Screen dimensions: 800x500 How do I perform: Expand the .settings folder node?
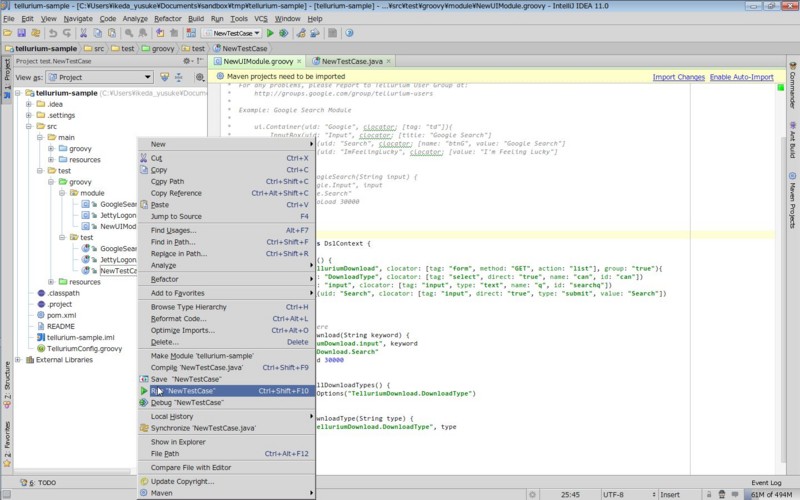[x=29, y=115]
